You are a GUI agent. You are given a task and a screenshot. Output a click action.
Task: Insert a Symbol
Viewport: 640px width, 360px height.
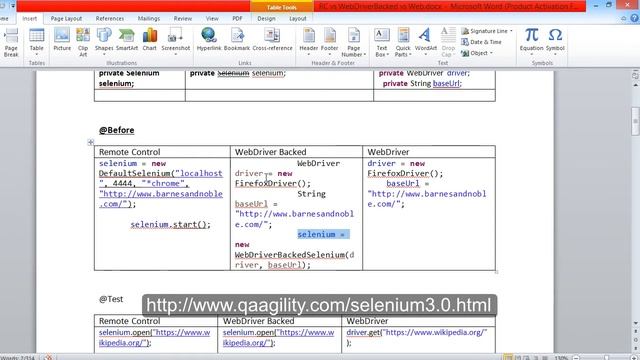555,42
